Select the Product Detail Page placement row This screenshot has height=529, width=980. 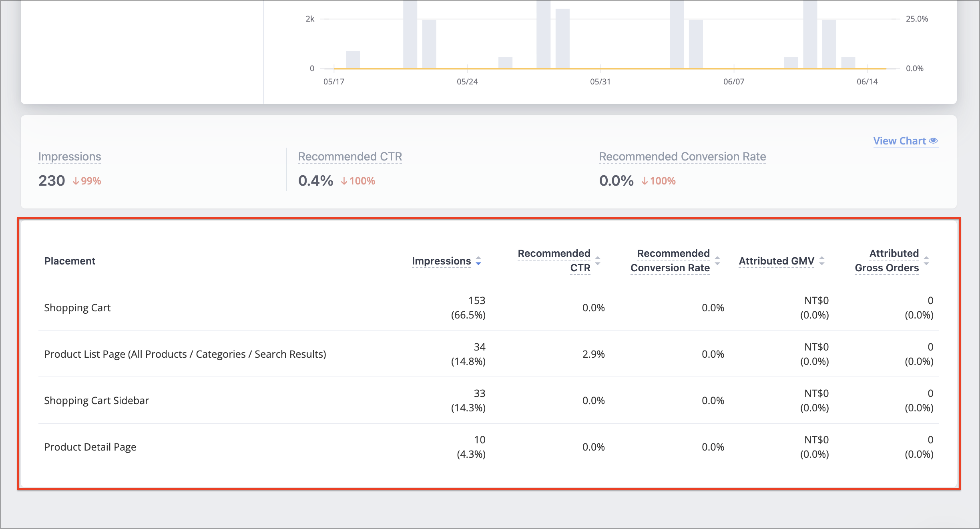489,447
